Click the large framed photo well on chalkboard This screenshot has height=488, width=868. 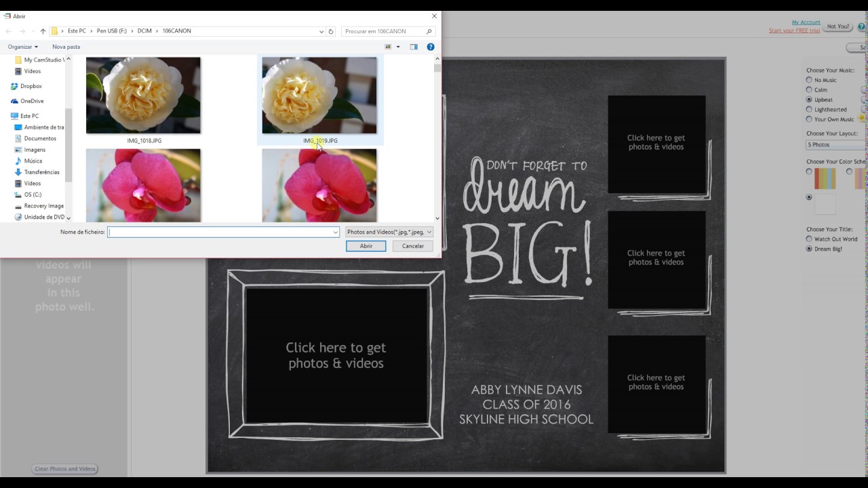[x=336, y=355]
